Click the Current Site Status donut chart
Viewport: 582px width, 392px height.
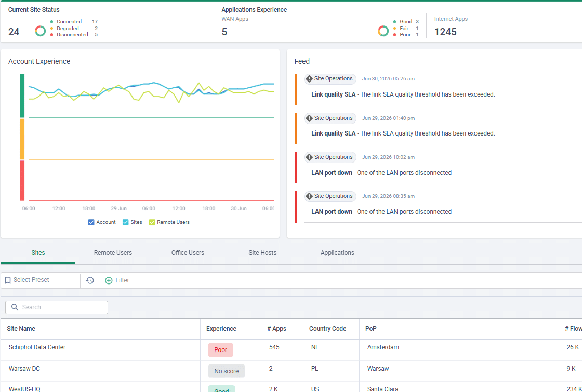point(41,31)
